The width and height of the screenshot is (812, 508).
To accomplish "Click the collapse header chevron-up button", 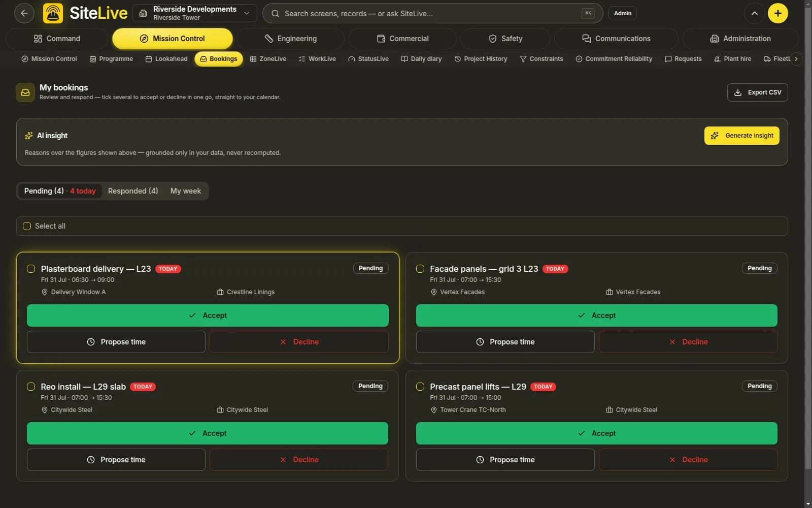I will pos(754,13).
